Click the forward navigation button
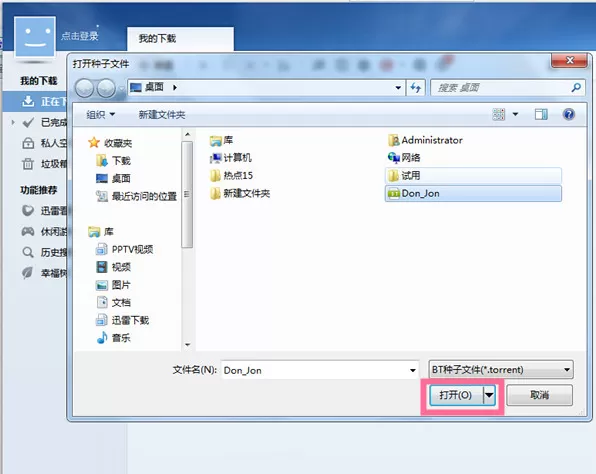This screenshot has height=474, width=596. coord(106,89)
